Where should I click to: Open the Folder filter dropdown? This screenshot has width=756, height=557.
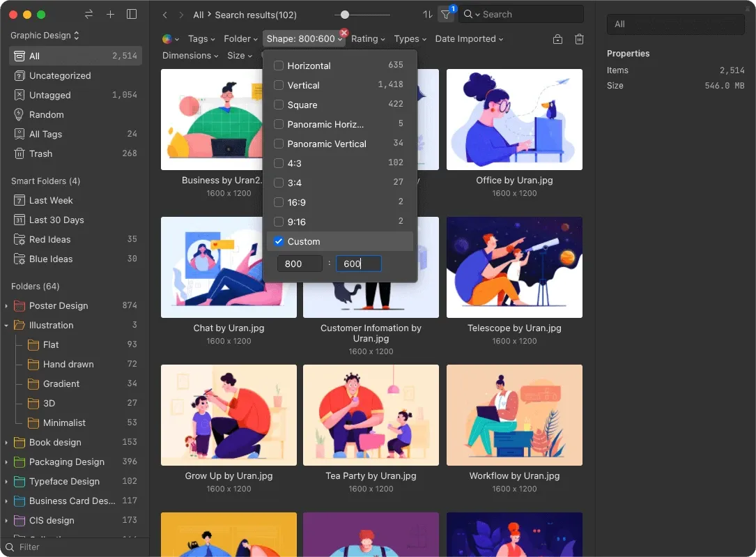[x=240, y=39]
